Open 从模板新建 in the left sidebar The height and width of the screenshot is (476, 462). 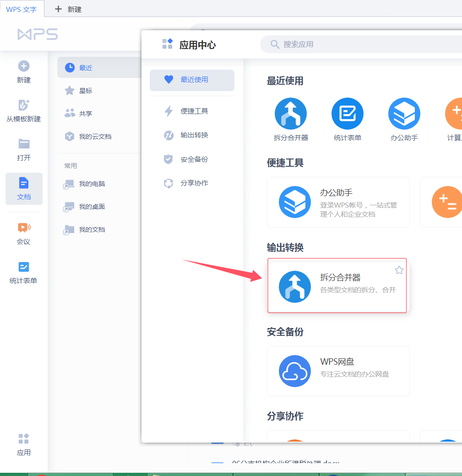(24, 111)
